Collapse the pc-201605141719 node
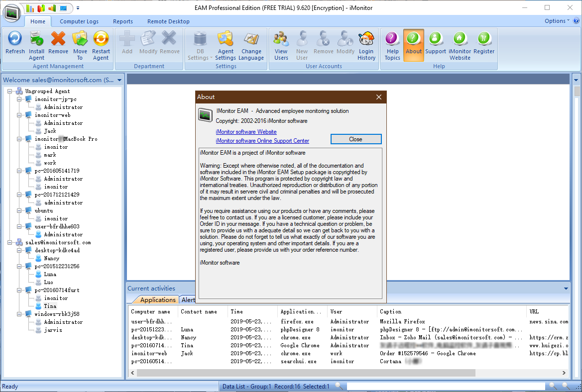This screenshot has height=392, width=582. (19, 171)
